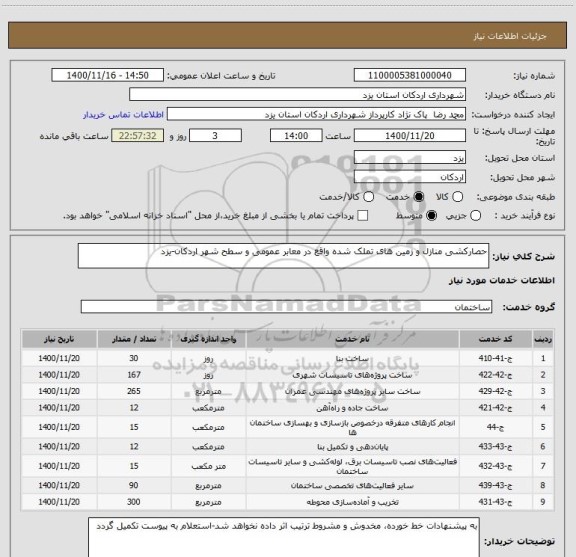Choose the جزیی purchase type radio
This screenshot has height=557, width=576.
(475, 216)
